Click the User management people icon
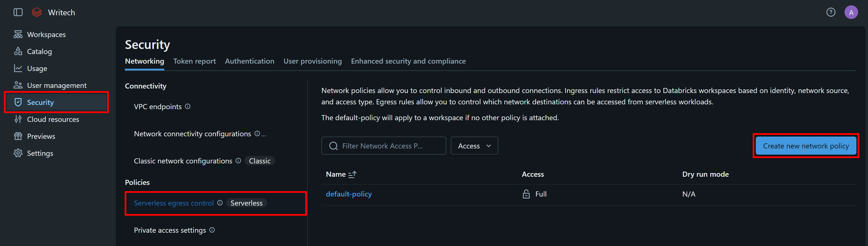The image size is (868, 246). pyautogui.click(x=18, y=85)
